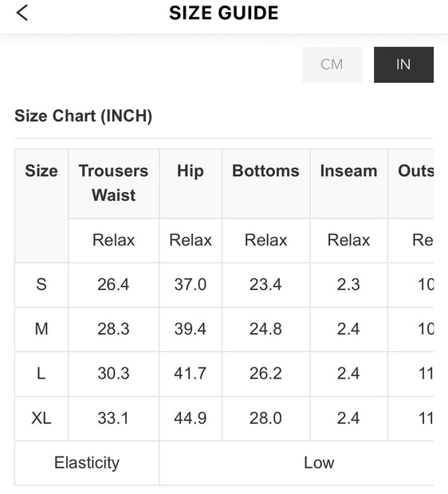Click the 26.4 waist value
This screenshot has width=448, height=494.
113,284
